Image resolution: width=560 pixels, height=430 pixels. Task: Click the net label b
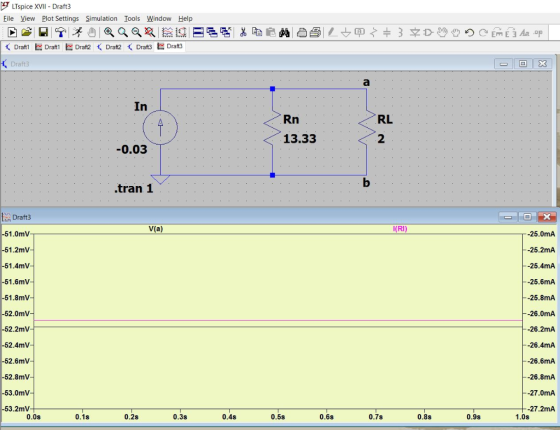point(366,182)
